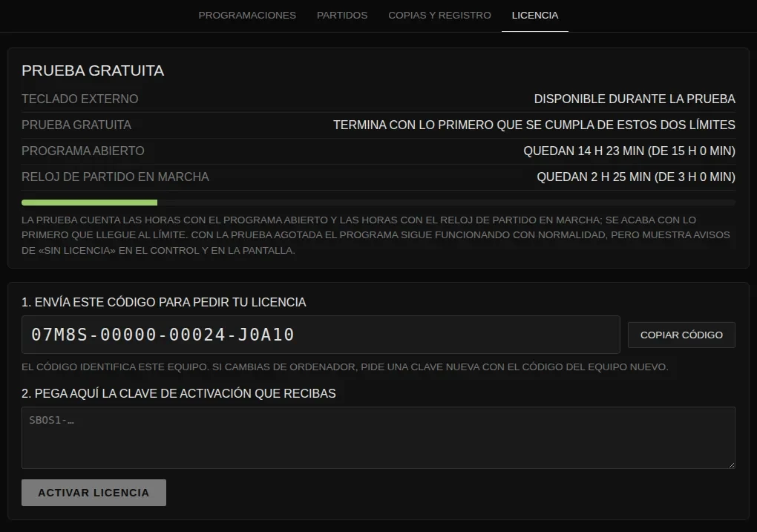This screenshot has height=532, width=757.
Task: Click the device code field 07M8S-00000-00024-J0A10
Action: (321, 335)
